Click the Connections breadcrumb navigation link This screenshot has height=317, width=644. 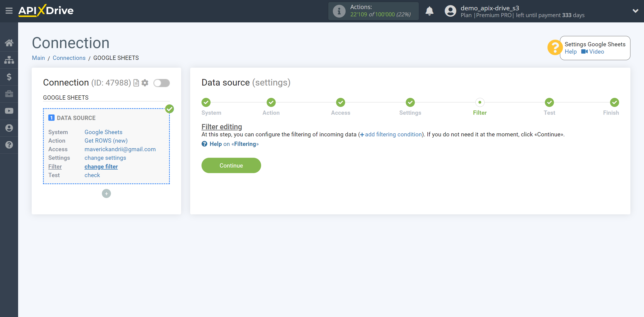pos(69,58)
